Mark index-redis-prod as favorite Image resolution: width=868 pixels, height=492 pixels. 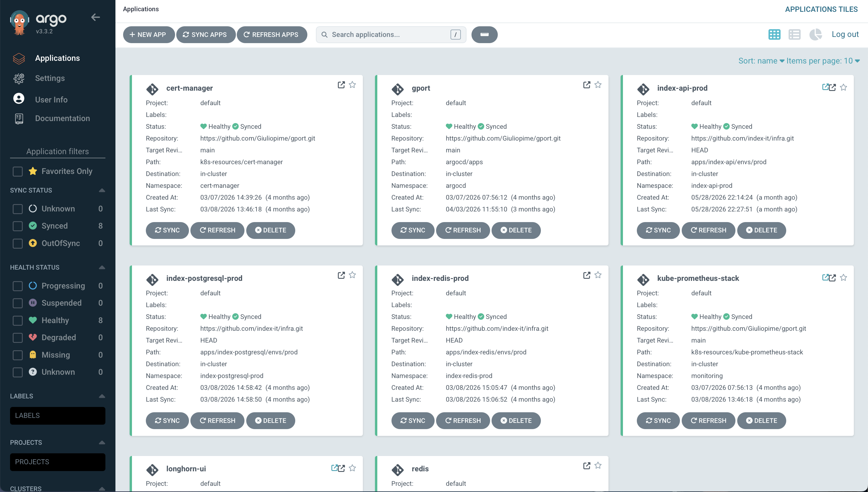pyautogui.click(x=598, y=275)
